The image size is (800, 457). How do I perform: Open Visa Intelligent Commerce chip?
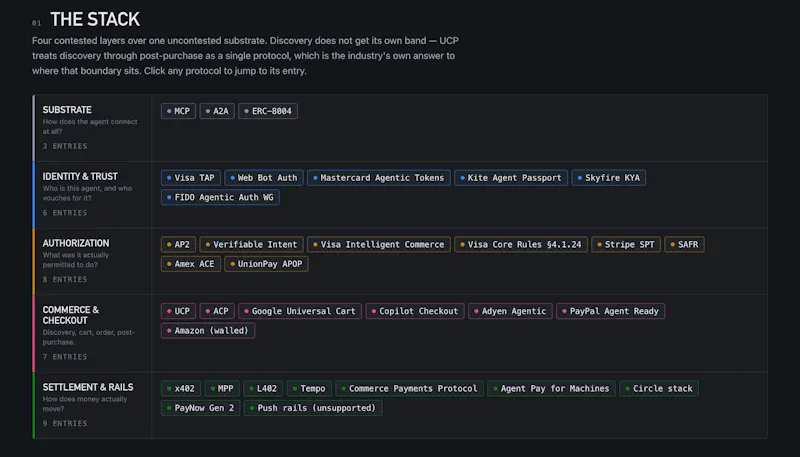coord(379,245)
